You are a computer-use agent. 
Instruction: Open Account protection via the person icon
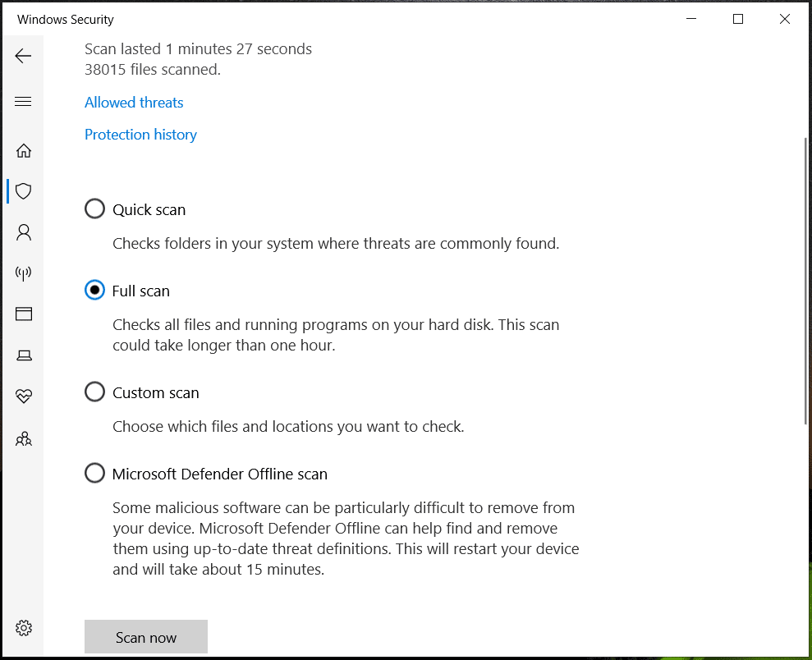click(x=23, y=232)
